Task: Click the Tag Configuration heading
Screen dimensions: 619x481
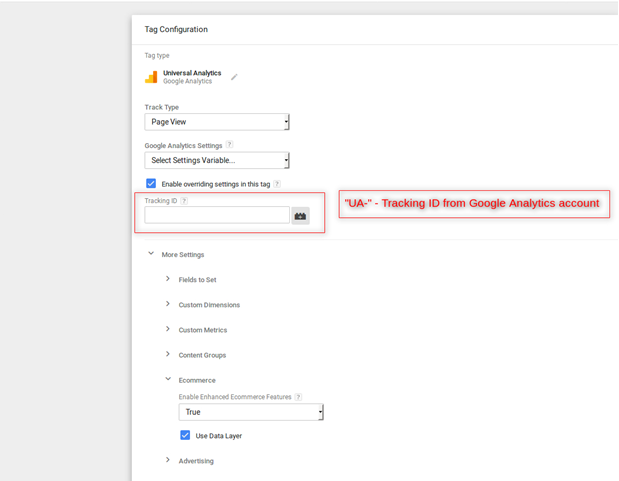Action: pos(176,29)
